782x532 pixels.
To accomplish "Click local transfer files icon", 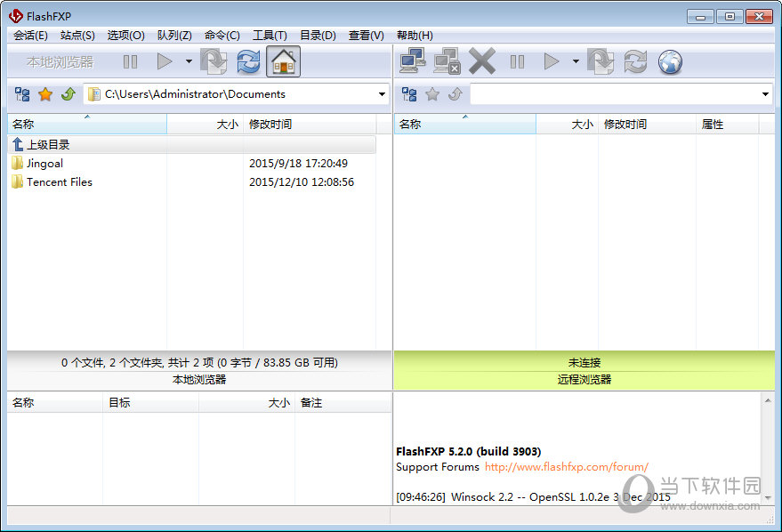I will [x=214, y=61].
